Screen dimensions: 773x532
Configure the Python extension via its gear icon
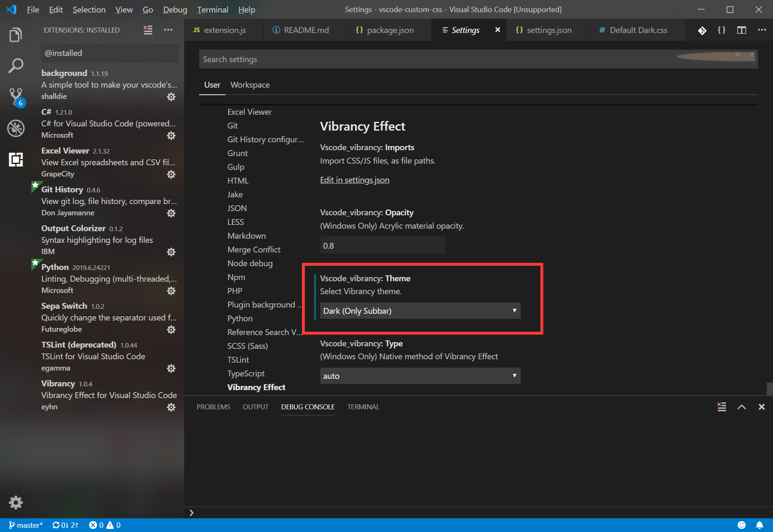click(171, 291)
